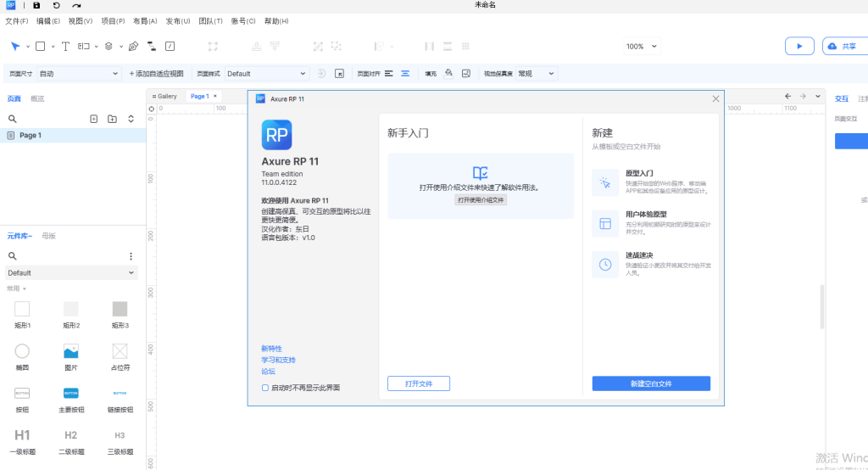Open the 100% zoom dropdown
Screen dimensions: 868x470
[x=642, y=47]
